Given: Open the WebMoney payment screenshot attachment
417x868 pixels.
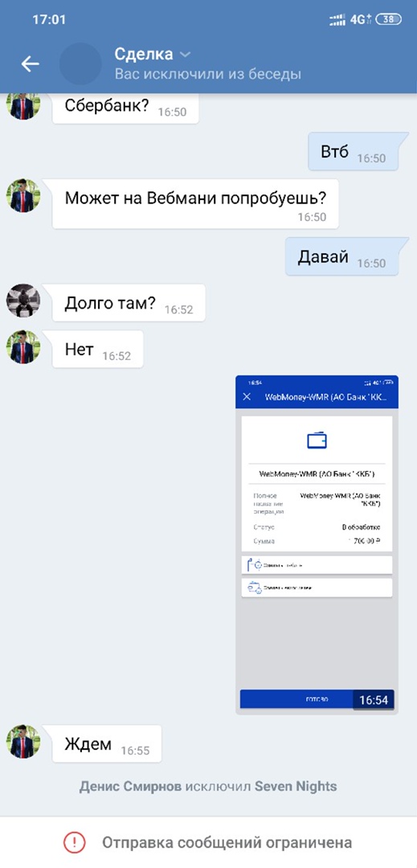Looking at the screenshot, I should [x=317, y=545].
